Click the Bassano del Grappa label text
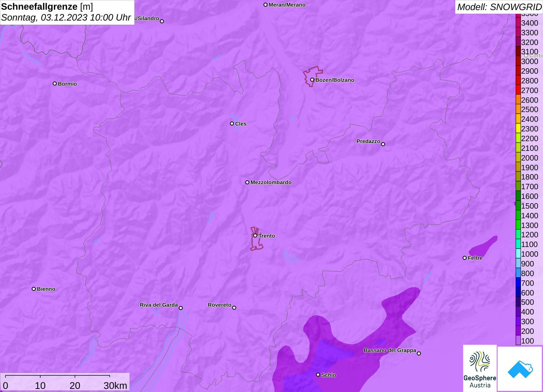The width and height of the screenshot is (543, 392). pyautogui.click(x=390, y=350)
